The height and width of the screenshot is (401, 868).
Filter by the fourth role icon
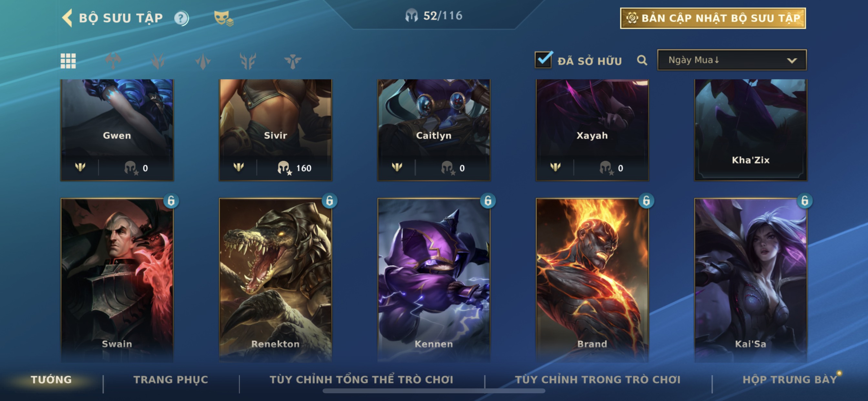(x=248, y=61)
